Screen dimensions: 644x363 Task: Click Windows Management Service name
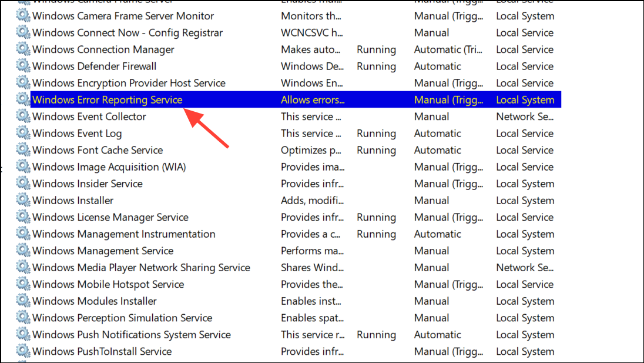point(103,251)
